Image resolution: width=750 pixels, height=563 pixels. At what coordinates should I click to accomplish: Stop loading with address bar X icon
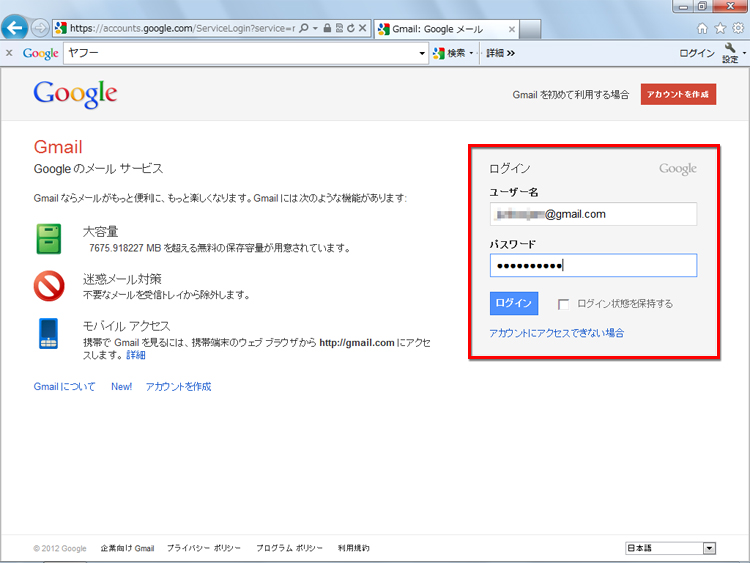pos(363,28)
